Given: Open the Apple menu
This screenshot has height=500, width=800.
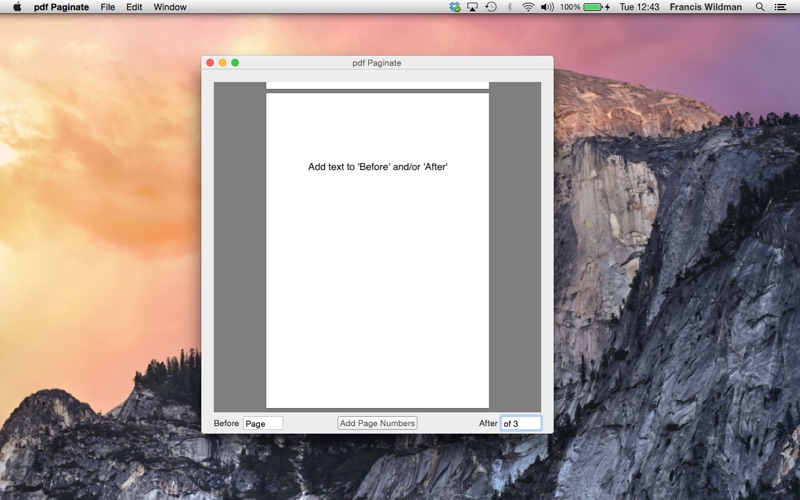Looking at the screenshot, I should pos(17,7).
